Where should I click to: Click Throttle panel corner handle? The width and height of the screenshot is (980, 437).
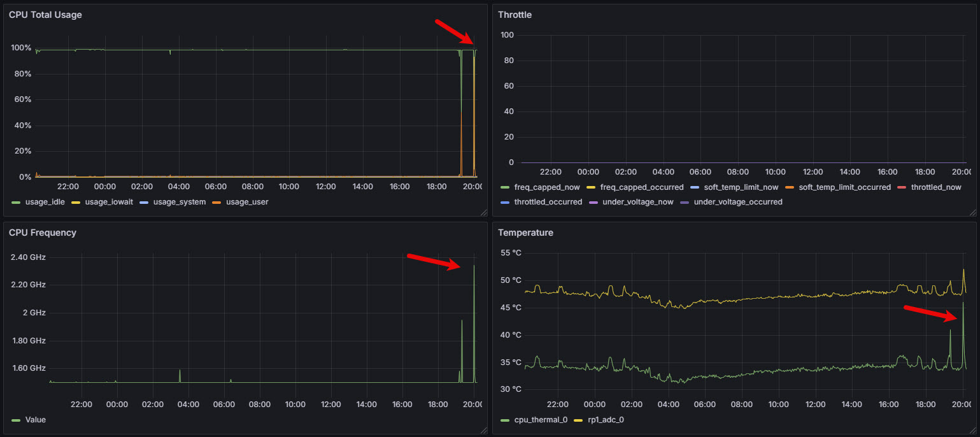[x=972, y=213]
